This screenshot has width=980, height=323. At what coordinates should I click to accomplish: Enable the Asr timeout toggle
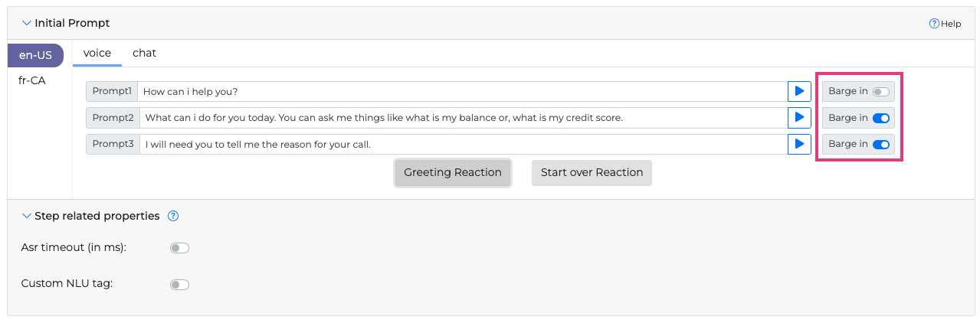tap(179, 248)
